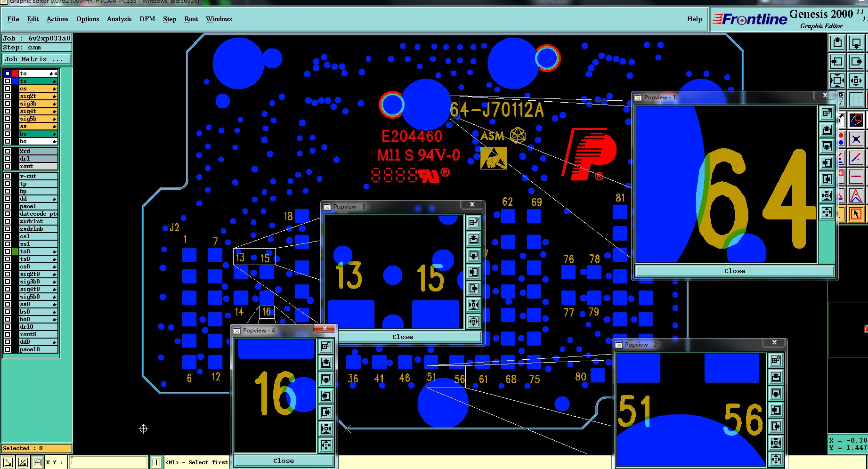Click the Selected : 0 status field
868x469 pixels.
[37, 448]
